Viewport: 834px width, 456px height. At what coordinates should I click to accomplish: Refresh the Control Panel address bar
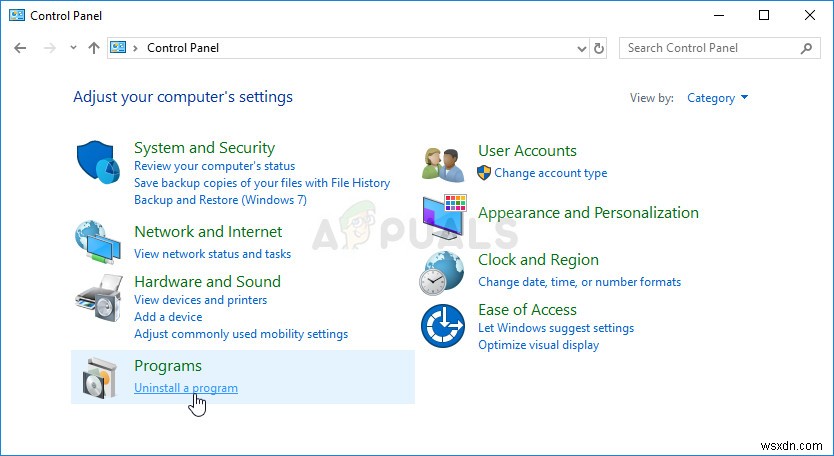click(x=599, y=48)
